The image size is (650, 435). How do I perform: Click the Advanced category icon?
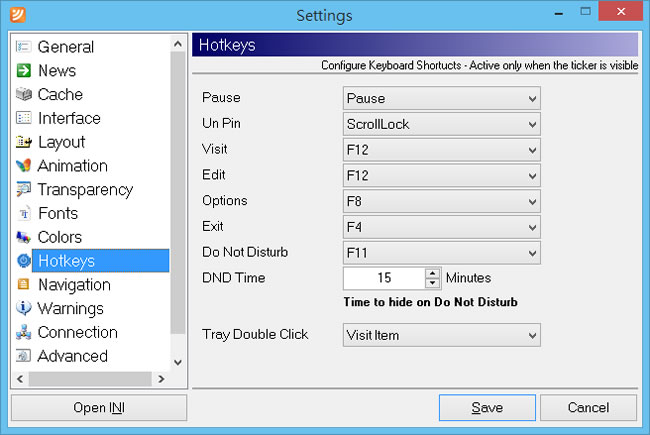[24, 356]
